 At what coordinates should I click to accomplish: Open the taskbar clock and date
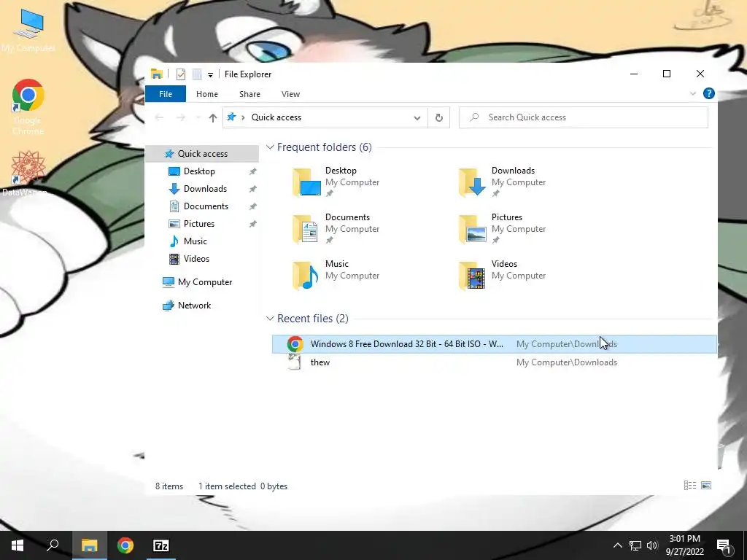point(684,545)
